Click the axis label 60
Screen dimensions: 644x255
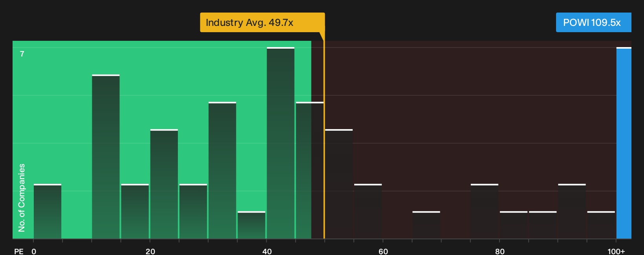coord(383,251)
